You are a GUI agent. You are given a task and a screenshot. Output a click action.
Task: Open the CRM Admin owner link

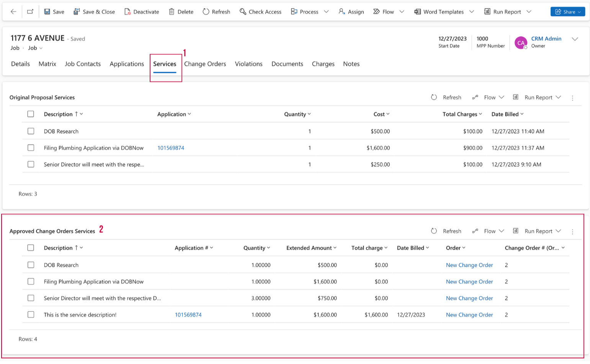(546, 39)
